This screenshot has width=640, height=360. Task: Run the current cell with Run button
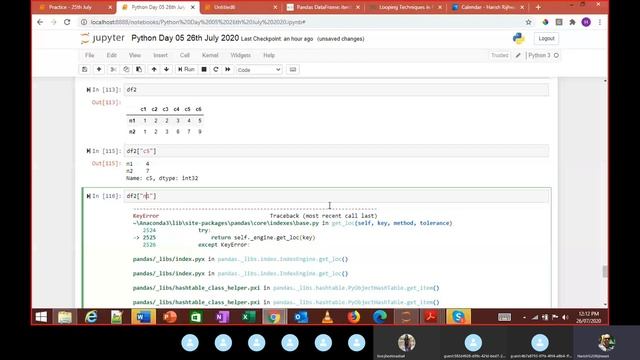186,69
